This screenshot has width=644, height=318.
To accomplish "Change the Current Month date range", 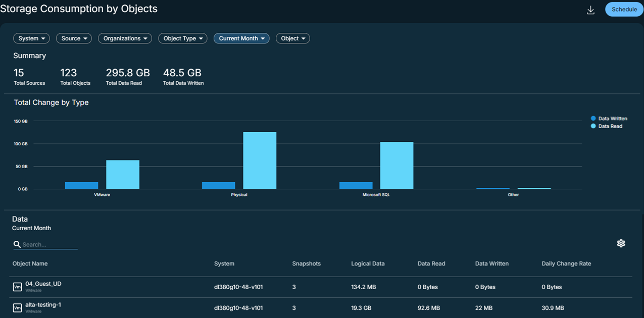I will click(241, 38).
